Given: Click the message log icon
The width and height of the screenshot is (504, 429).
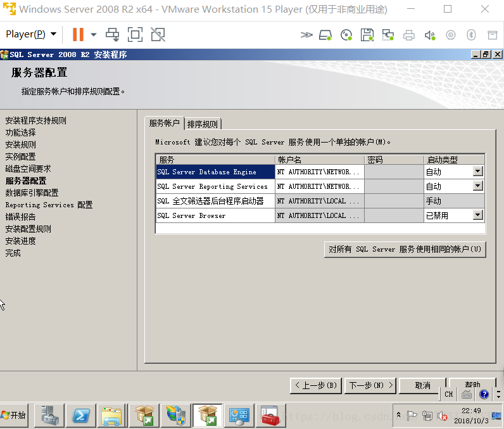Looking at the screenshot, I should (x=493, y=35).
